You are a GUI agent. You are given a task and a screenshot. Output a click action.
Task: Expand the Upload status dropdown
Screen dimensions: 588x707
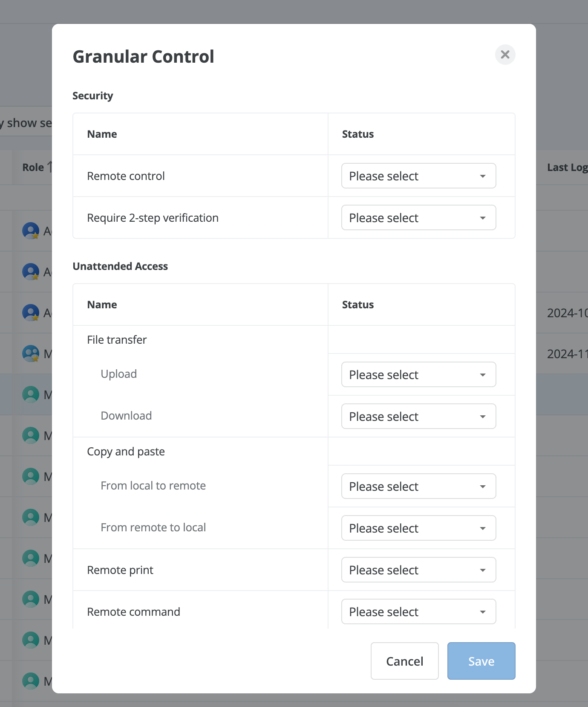pos(418,374)
